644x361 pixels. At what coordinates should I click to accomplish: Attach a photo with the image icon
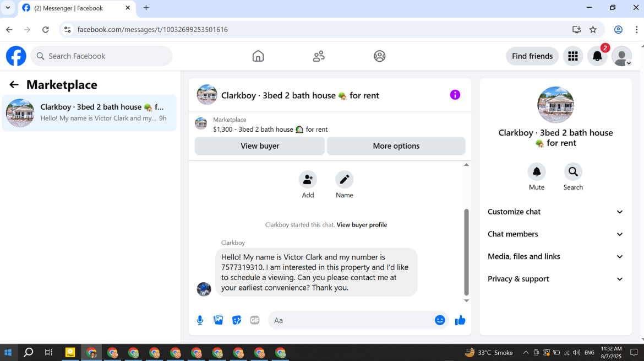pos(218,320)
